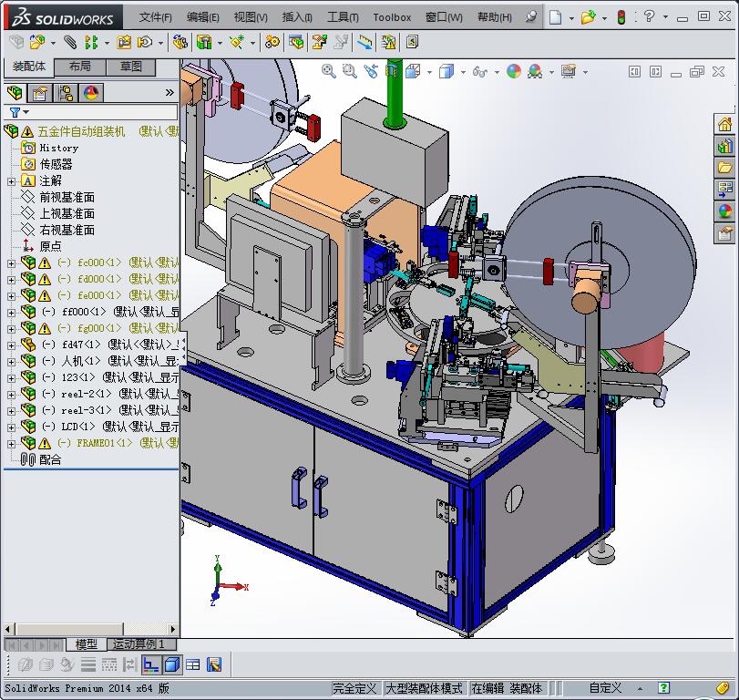Click the Zoom to Fit icon
Screen dimensions: 739x700
pos(329,72)
